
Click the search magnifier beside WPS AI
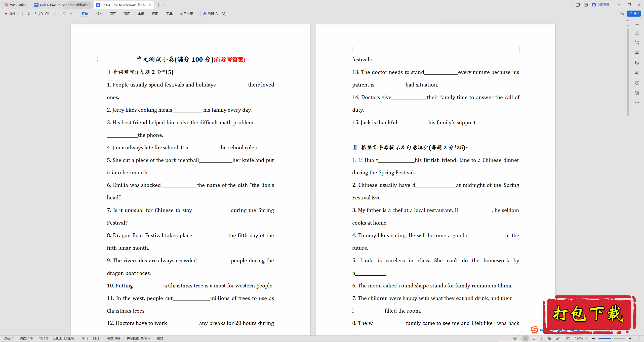pyautogui.click(x=224, y=14)
